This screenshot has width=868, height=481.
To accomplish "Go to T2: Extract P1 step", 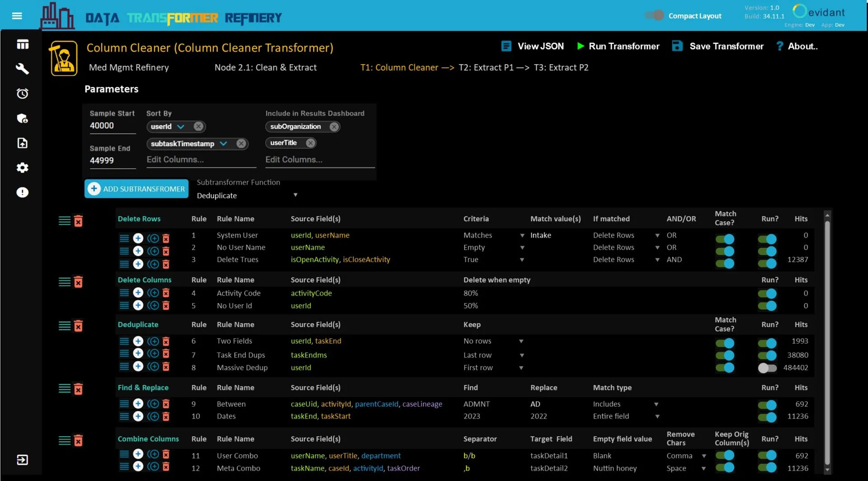I will pos(486,67).
